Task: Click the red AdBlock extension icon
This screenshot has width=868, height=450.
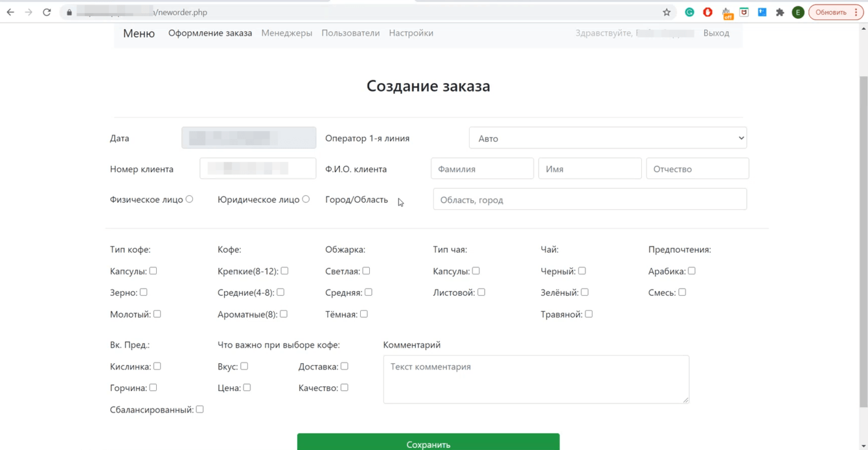Action: click(707, 12)
